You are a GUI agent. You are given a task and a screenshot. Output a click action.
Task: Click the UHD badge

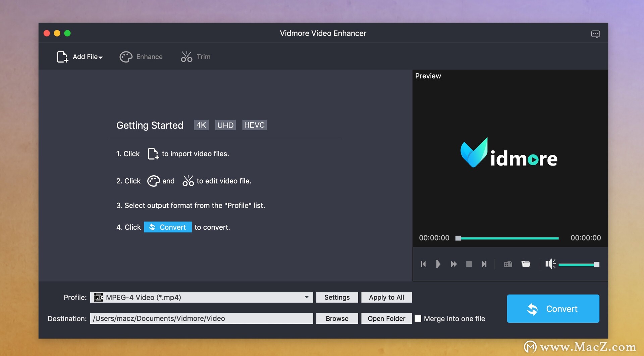(225, 125)
